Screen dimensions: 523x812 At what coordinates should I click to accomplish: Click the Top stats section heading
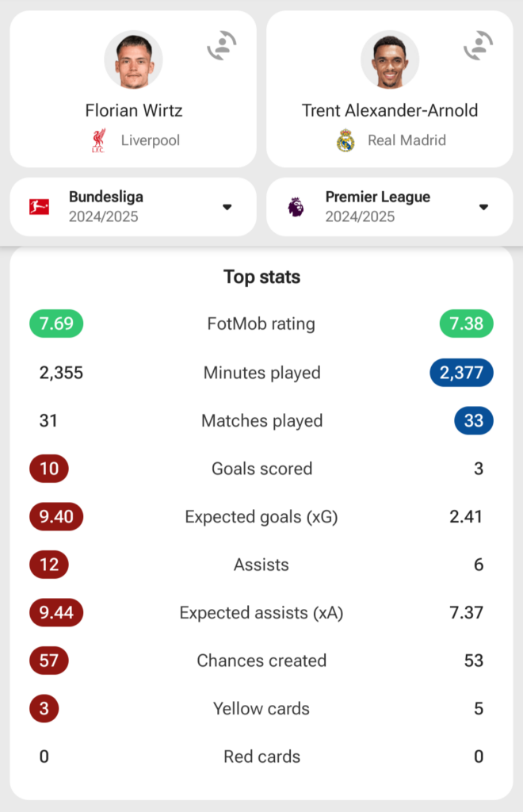point(261,277)
